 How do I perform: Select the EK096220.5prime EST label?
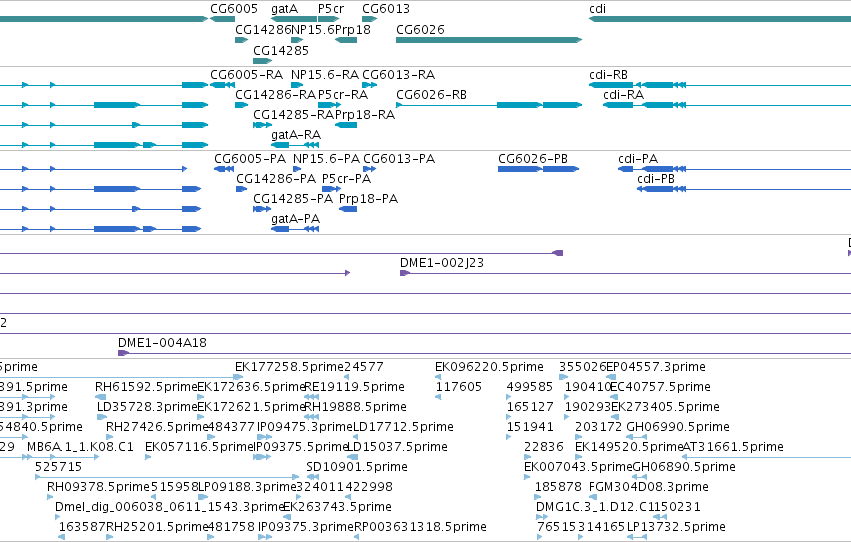[489, 367]
